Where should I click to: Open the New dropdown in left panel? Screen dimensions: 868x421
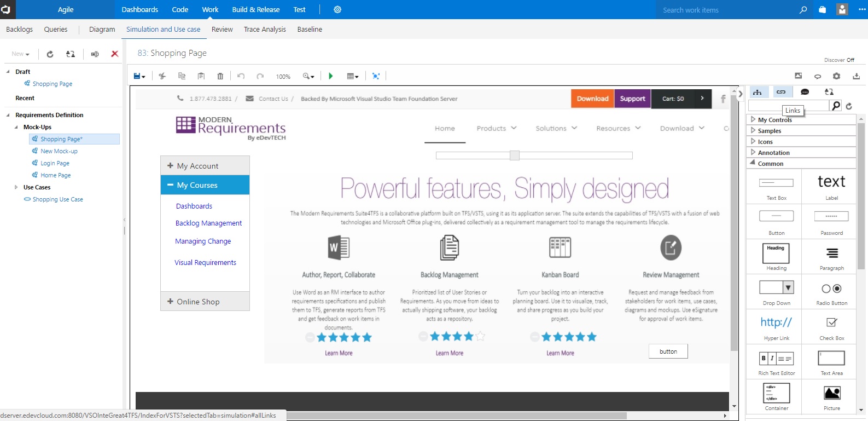coord(20,54)
